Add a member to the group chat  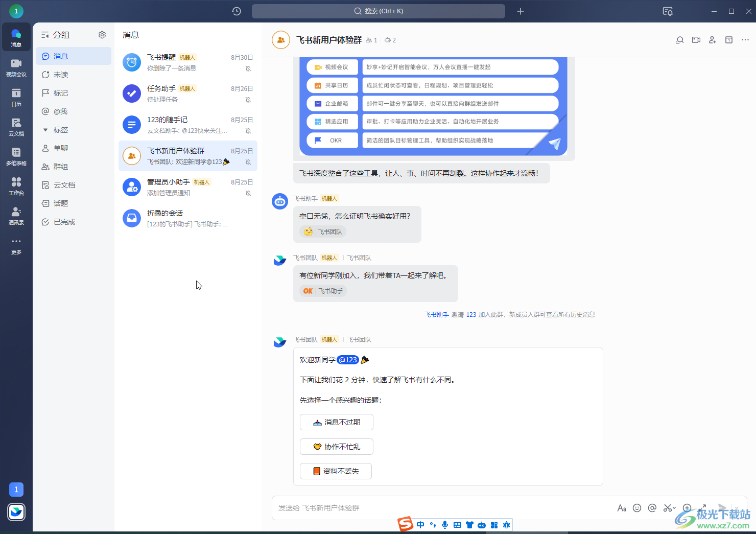click(x=713, y=40)
